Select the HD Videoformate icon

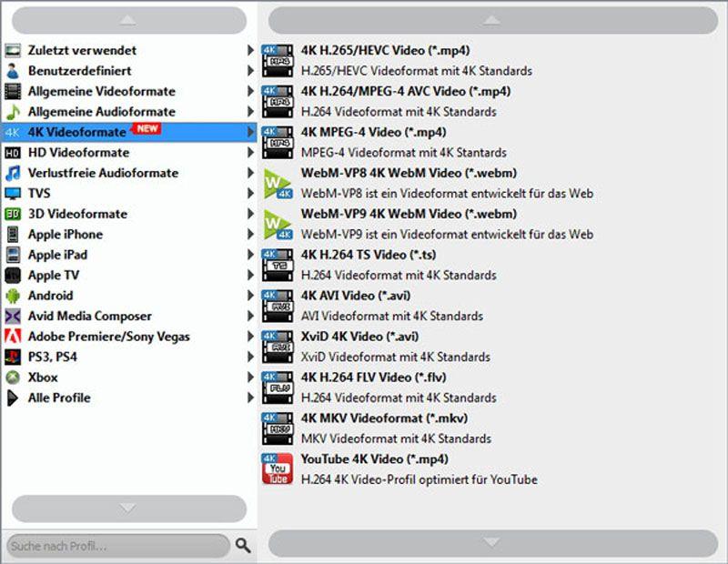click(12, 152)
